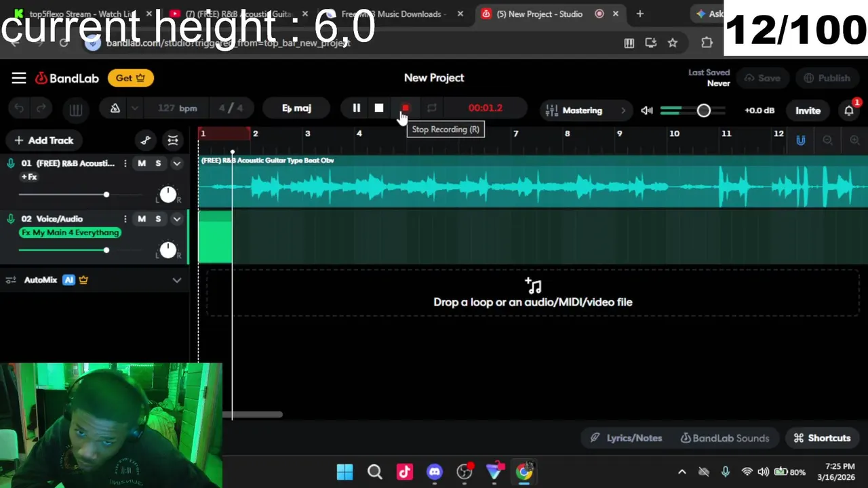Viewport: 868px width, 488px height.
Task: Click the +0.0 dB master level value
Action: point(759,110)
